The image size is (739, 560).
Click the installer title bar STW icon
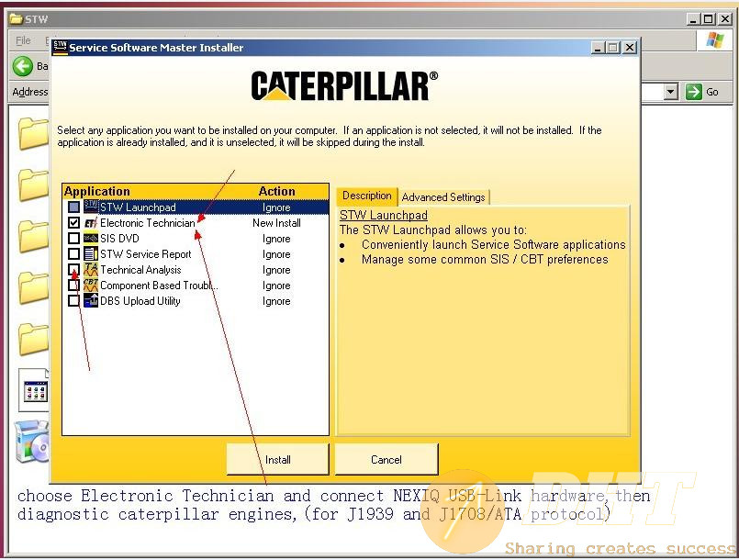coord(60,47)
